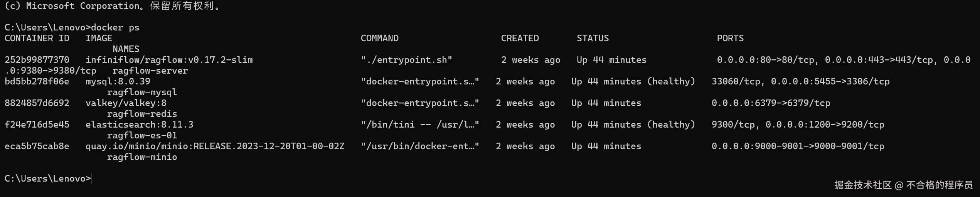Screen dimensions: 980x197
Task: Click the mysql:8.0.39 image text
Action: 118,81
